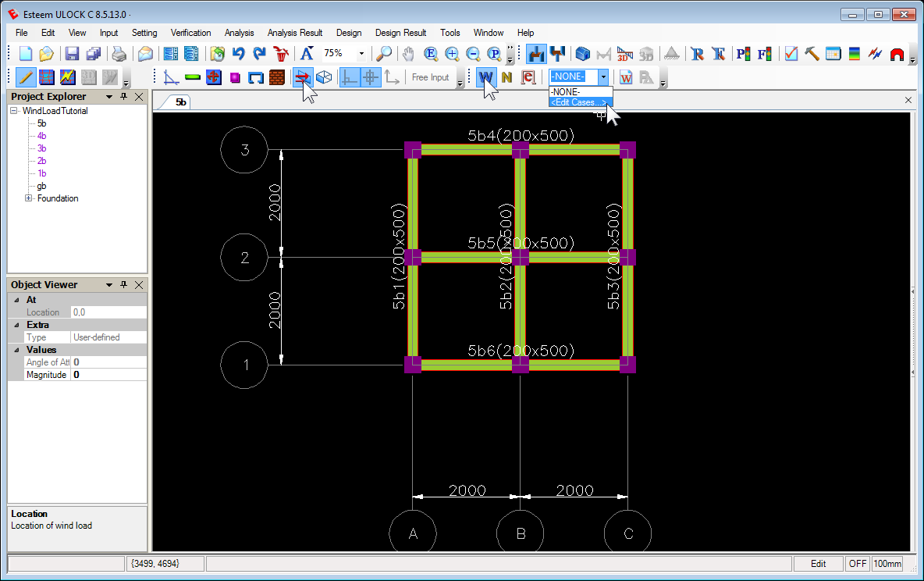Select the Wind Load tool (W icon)
Viewport: 924px width, 581px height.
pyautogui.click(x=485, y=77)
